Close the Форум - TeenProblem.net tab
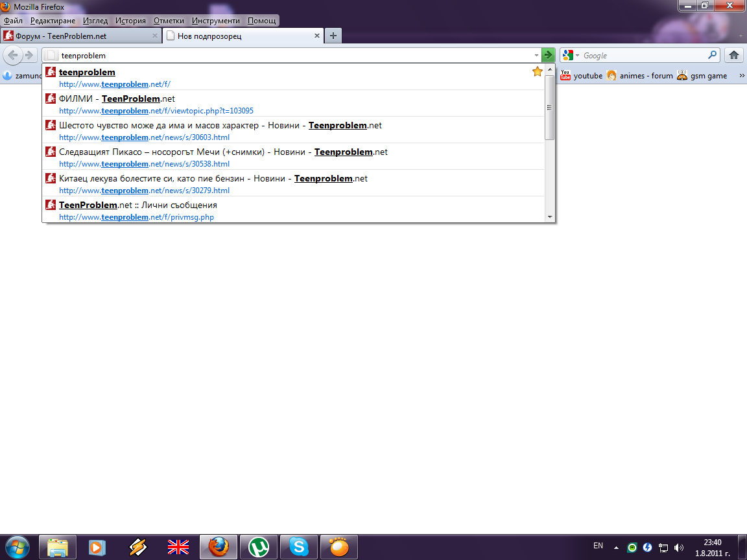 coord(155,36)
